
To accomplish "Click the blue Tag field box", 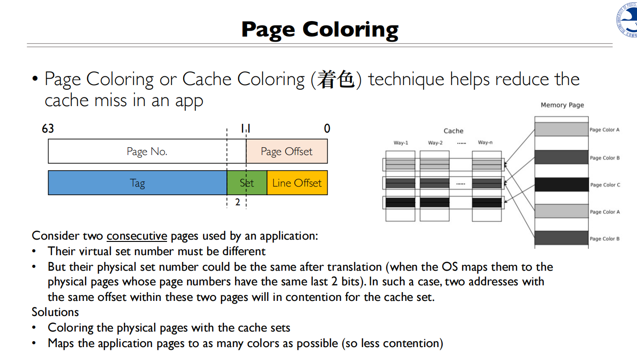I will click(x=137, y=183).
